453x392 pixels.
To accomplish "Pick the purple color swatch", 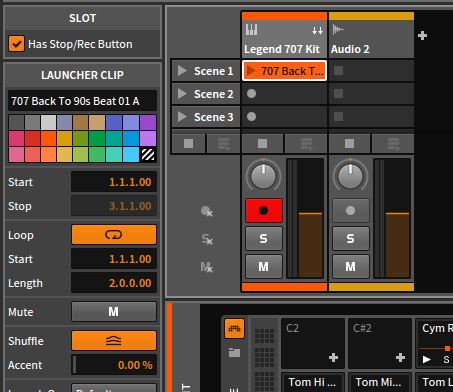I will pyautogui.click(x=148, y=122).
